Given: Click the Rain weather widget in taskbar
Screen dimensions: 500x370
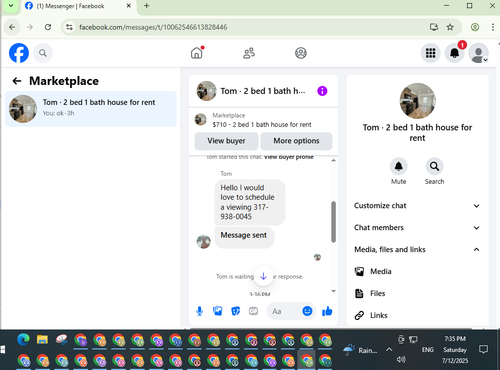Looking at the screenshot, I should pos(360,350).
